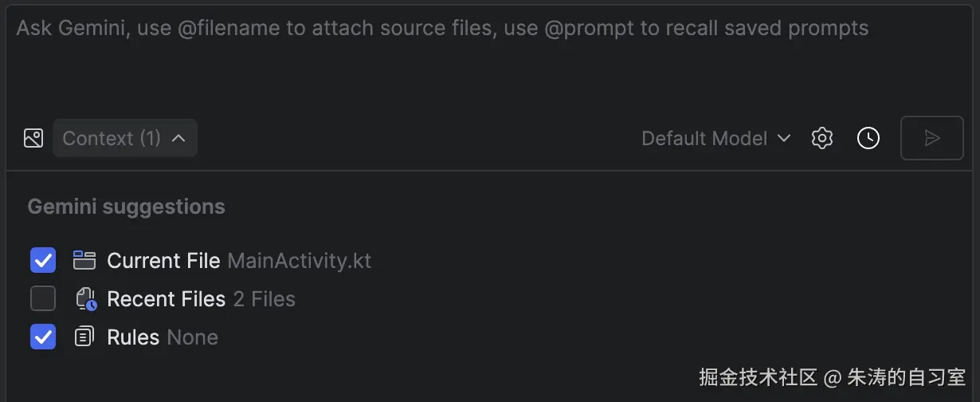Image resolution: width=980 pixels, height=402 pixels.
Task: Open Gemini settings gear icon
Action: tap(821, 138)
